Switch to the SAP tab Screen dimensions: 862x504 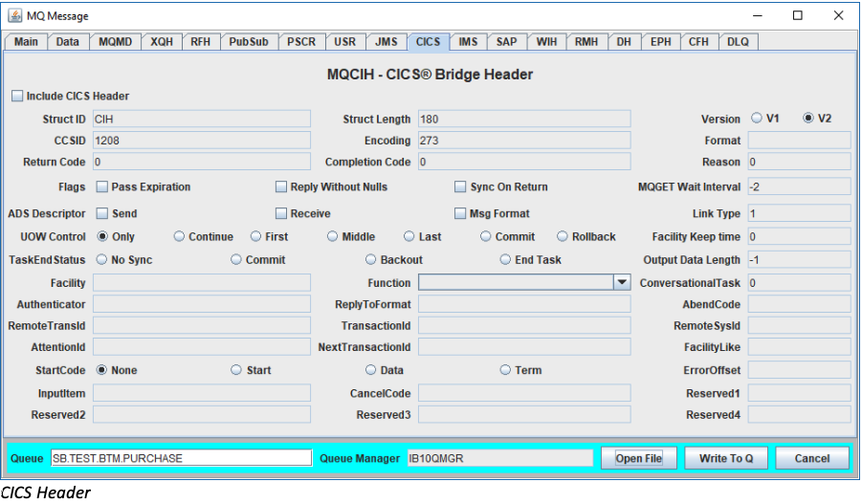(507, 42)
